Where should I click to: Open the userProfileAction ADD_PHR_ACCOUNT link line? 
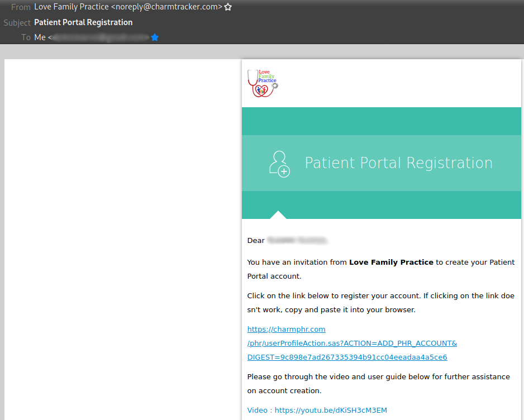point(352,343)
